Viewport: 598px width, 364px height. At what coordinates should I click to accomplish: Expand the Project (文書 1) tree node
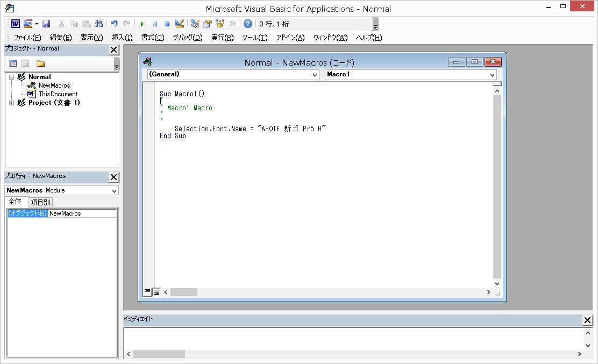point(11,103)
